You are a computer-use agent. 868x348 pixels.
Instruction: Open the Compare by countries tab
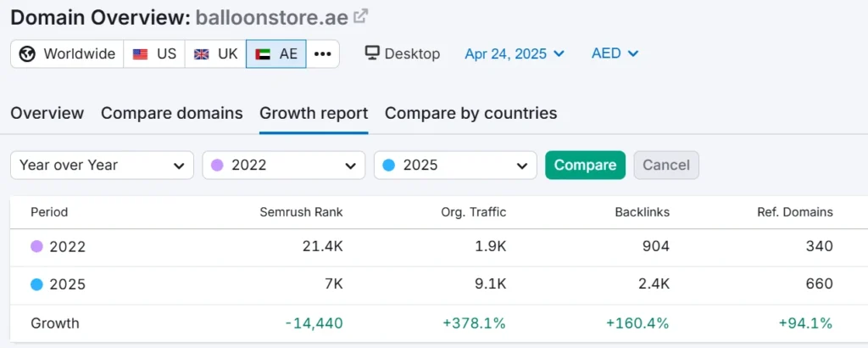(471, 113)
